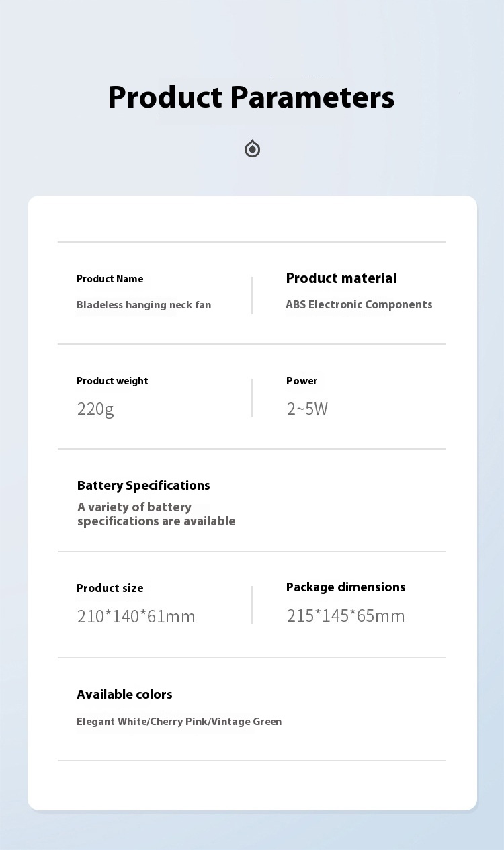Click the Product weight label
This screenshot has height=850, width=504.
click(x=112, y=381)
